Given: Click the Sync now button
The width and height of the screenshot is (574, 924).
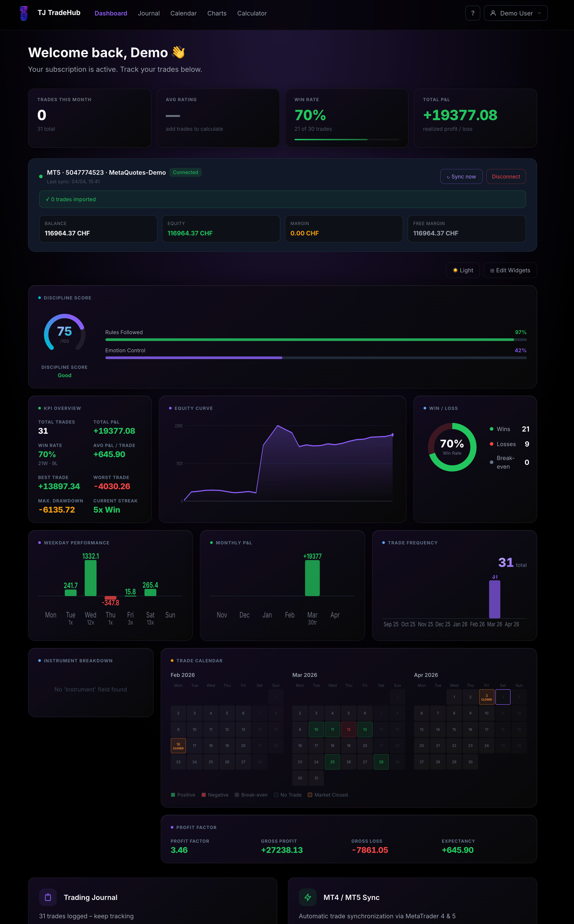Looking at the screenshot, I should pos(461,176).
